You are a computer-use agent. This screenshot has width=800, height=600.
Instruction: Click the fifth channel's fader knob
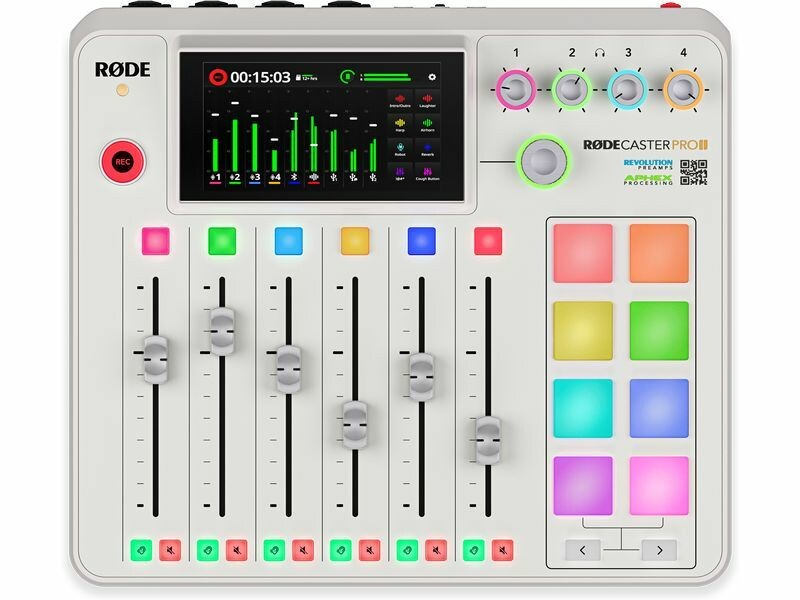[421, 375]
